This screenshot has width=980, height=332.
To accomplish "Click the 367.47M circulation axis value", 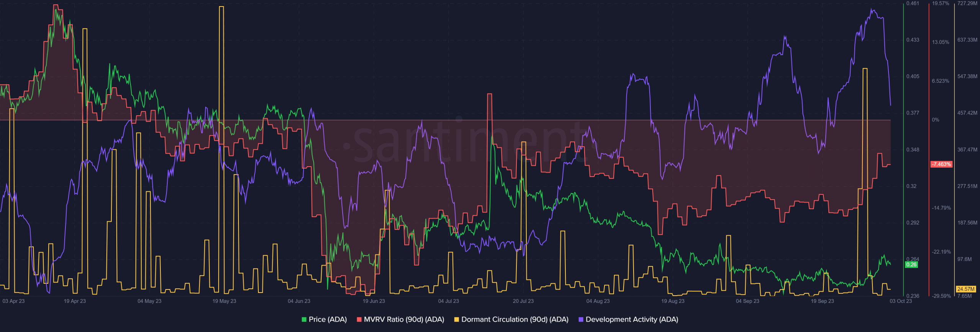I will [x=967, y=149].
